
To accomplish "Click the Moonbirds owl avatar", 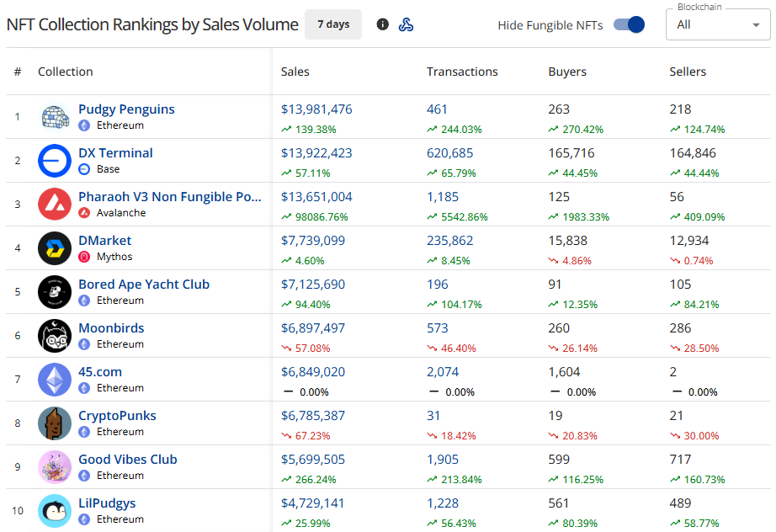I will [55, 336].
